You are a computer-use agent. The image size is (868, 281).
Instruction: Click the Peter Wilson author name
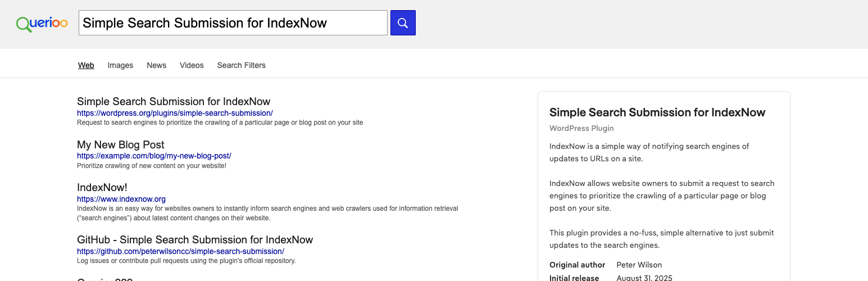pyautogui.click(x=639, y=265)
